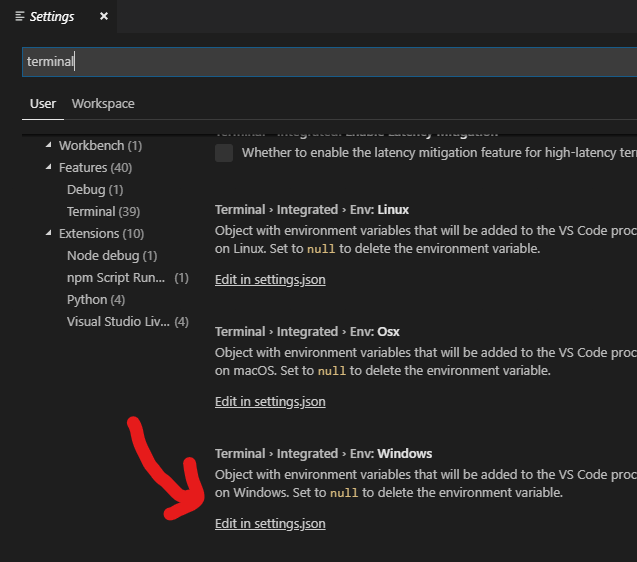This screenshot has height=562, width=637.
Task: Click the settings search box containing 'terminal'
Action: point(320,61)
